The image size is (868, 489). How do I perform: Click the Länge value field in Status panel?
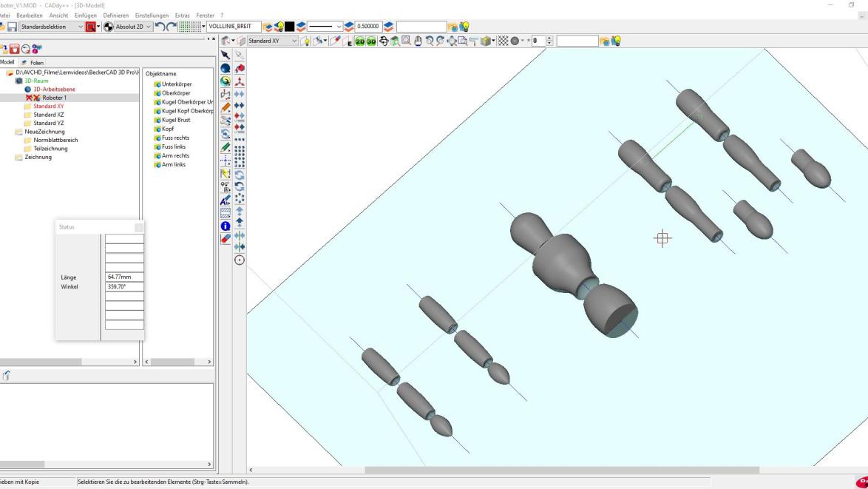pos(124,277)
